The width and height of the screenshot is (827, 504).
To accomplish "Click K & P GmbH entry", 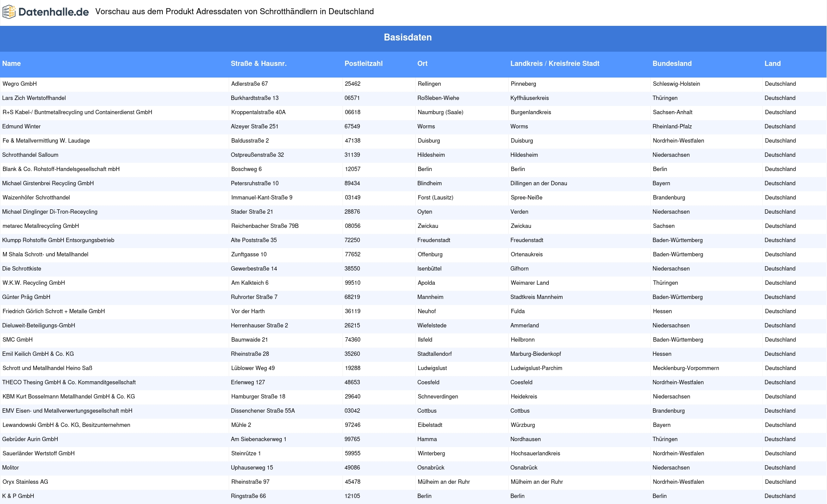I will [x=18, y=496].
